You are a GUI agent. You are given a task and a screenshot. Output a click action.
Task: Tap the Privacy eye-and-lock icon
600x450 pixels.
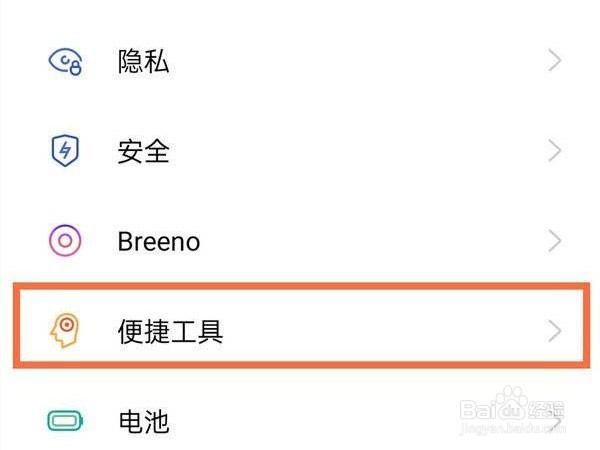coord(66,62)
